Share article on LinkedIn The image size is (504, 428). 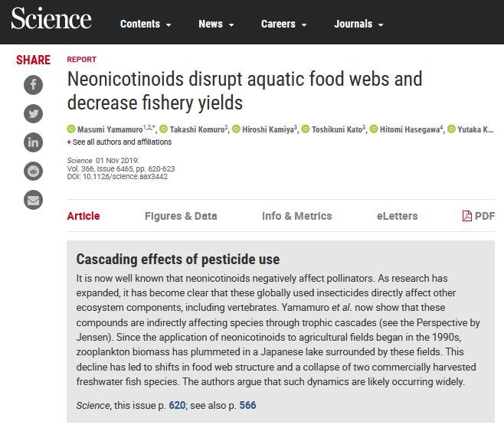point(33,142)
